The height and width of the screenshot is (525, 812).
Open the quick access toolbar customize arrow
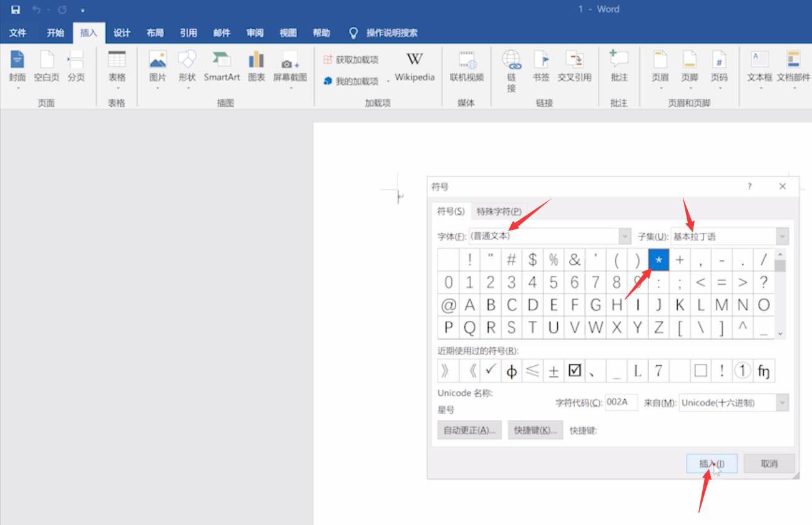pyautogui.click(x=83, y=10)
